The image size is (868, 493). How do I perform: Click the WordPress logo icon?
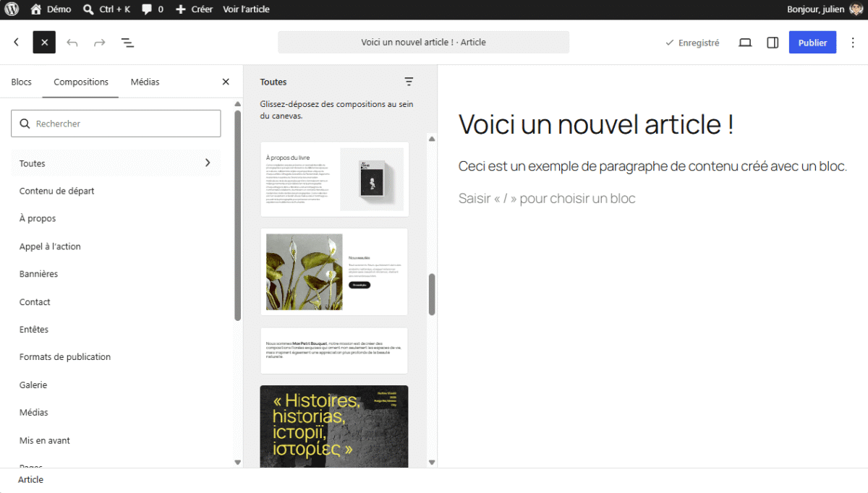click(12, 9)
